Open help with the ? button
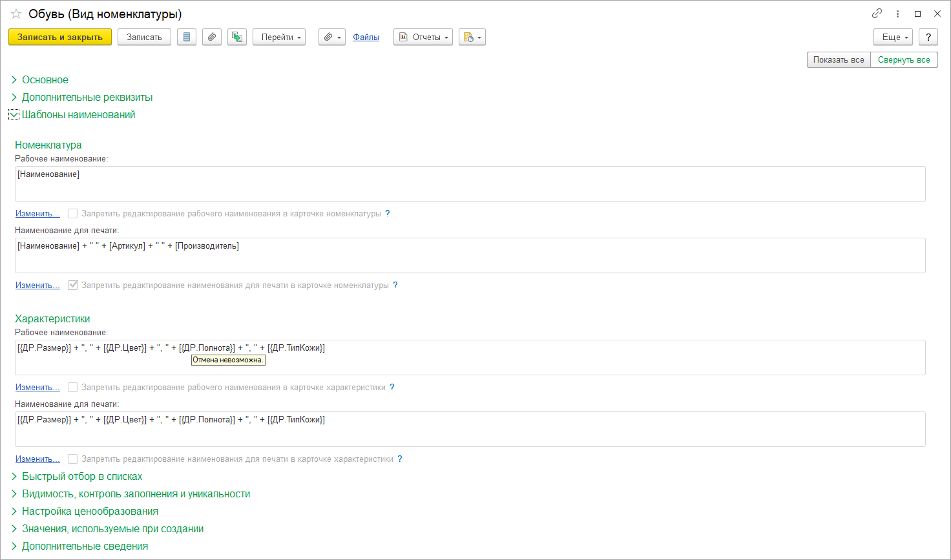 point(928,37)
